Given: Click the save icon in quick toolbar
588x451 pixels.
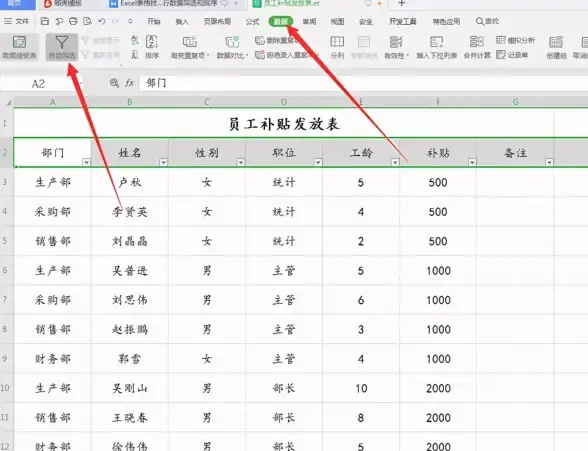Looking at the screenshot, I should pyautogui.click(x=45, y=21).
